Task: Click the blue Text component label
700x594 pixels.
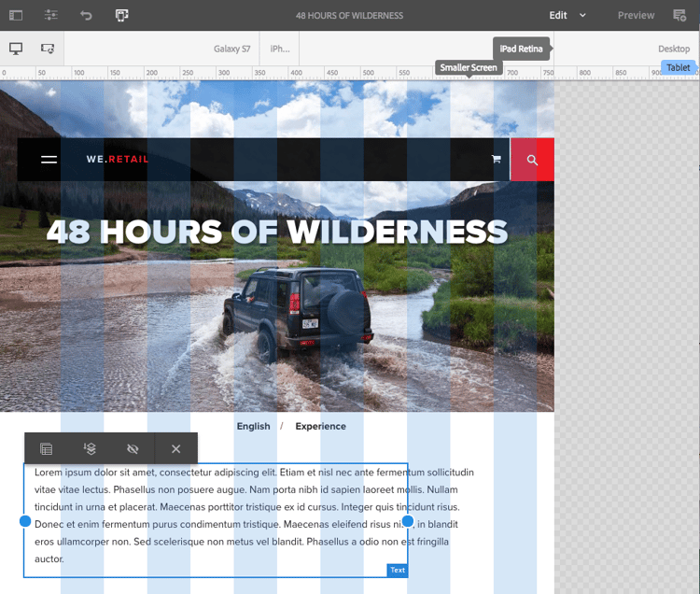Action: click(398, 570)
